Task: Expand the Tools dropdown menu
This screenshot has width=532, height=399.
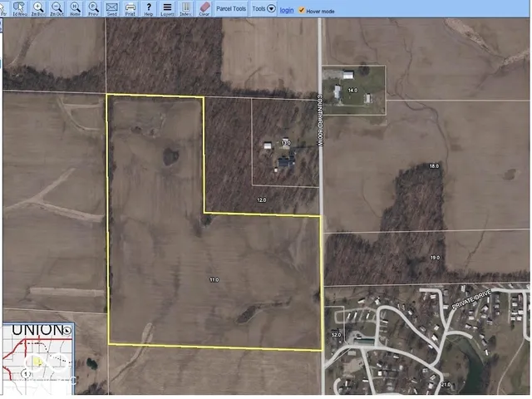Action: click(x=264, y=9)
